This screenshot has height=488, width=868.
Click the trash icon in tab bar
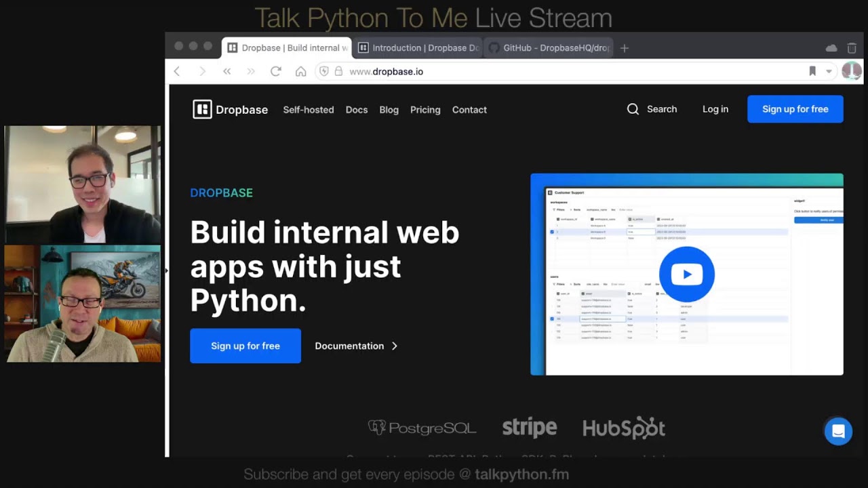[852, 48]
